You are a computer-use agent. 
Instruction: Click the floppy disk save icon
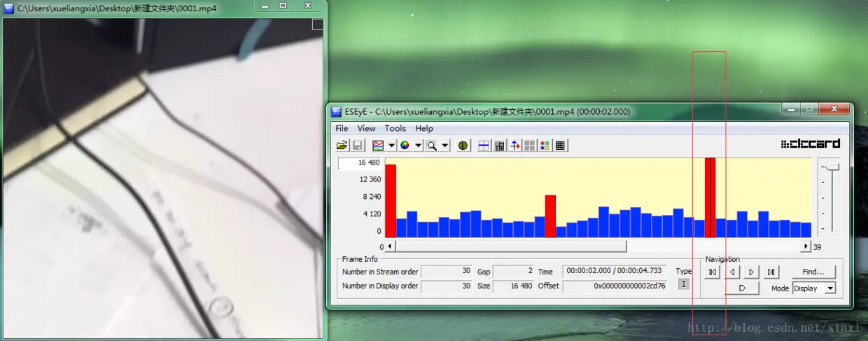[x=357, y=145]
